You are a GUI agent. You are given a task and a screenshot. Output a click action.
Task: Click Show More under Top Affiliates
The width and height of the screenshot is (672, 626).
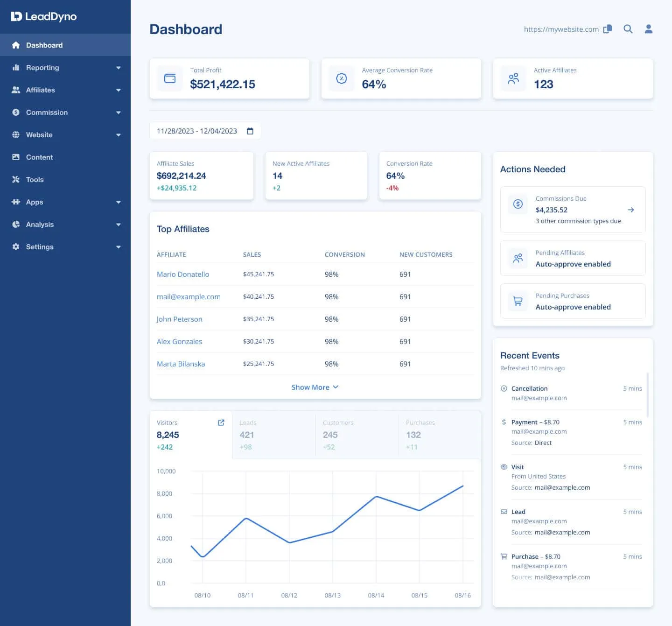[315, 387]
